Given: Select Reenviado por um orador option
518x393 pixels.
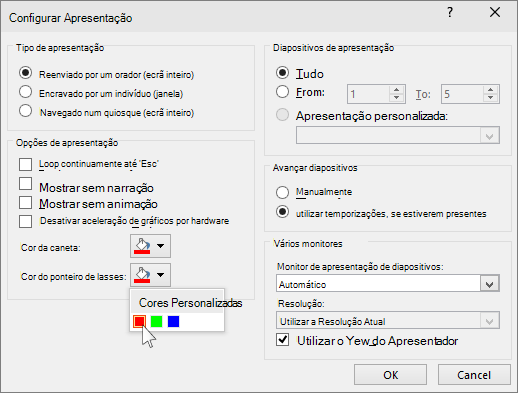Looking at the screenshot, I should (26, 73).
